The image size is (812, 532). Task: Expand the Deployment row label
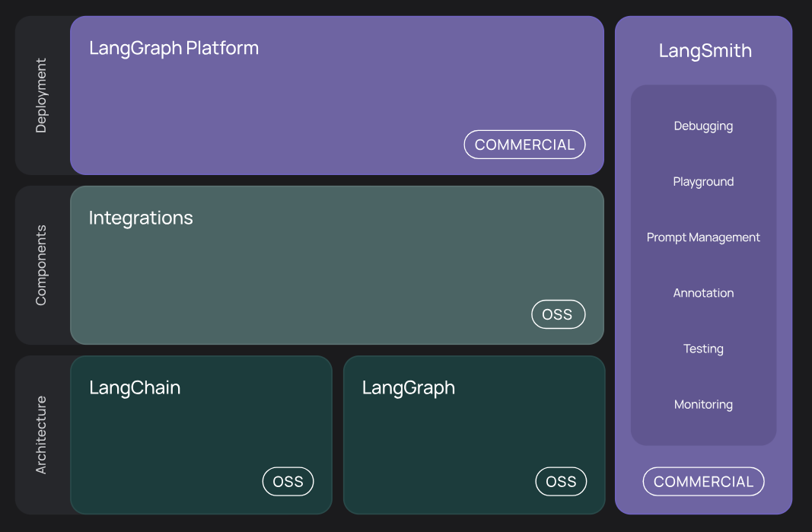pos(41,96)
